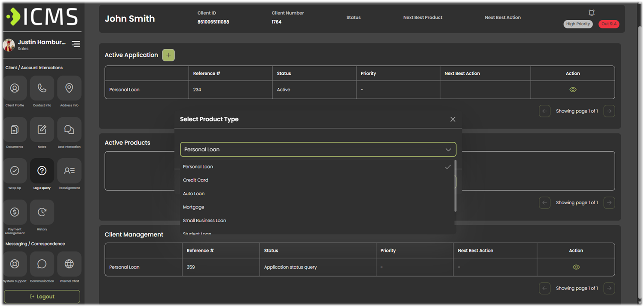Toggle the sidebar hamburger menu
Viewport: 644px width, 307px height.
(x=76, y=44)
